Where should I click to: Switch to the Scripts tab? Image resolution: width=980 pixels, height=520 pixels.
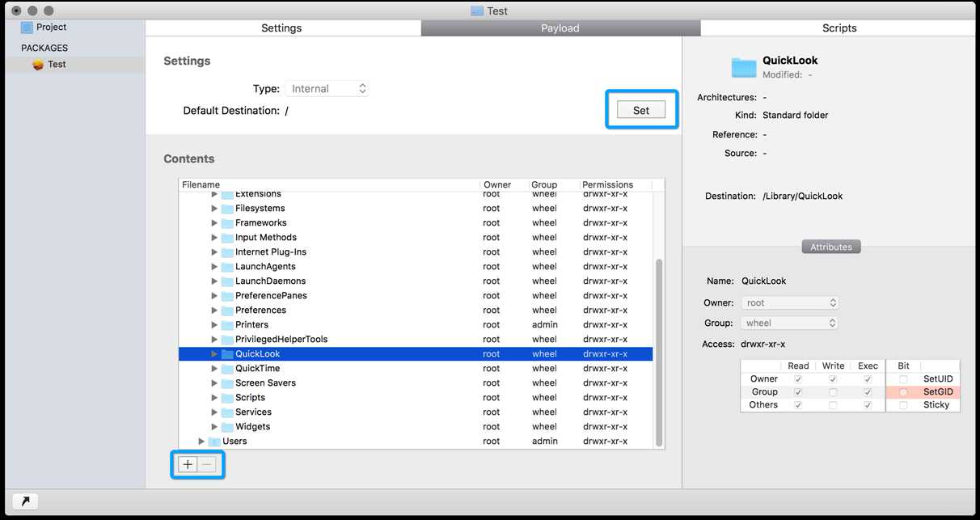click(x=838, y=28)
